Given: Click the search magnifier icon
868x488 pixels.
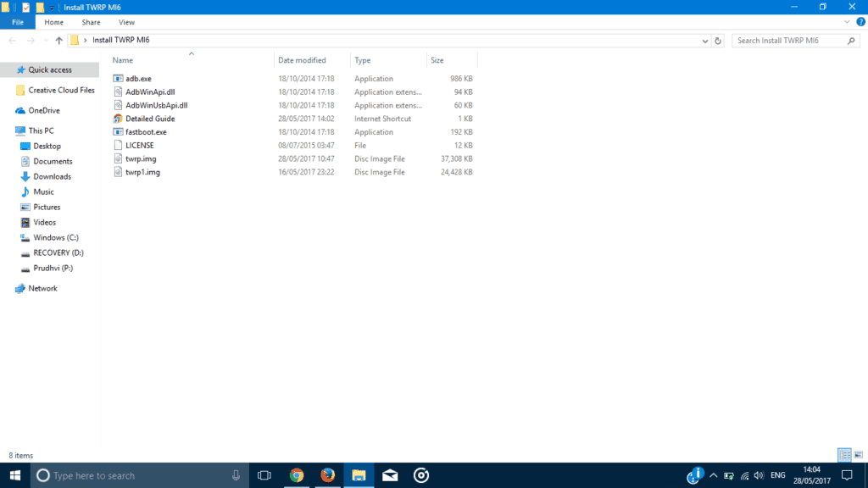Looking at the screenshot, I should pos(851,41).
